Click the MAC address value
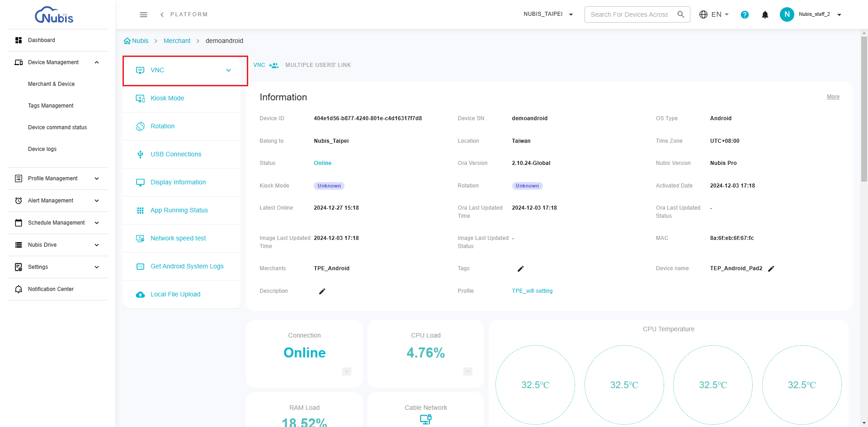This screenshot has width=868, height=427. [731, 238]
